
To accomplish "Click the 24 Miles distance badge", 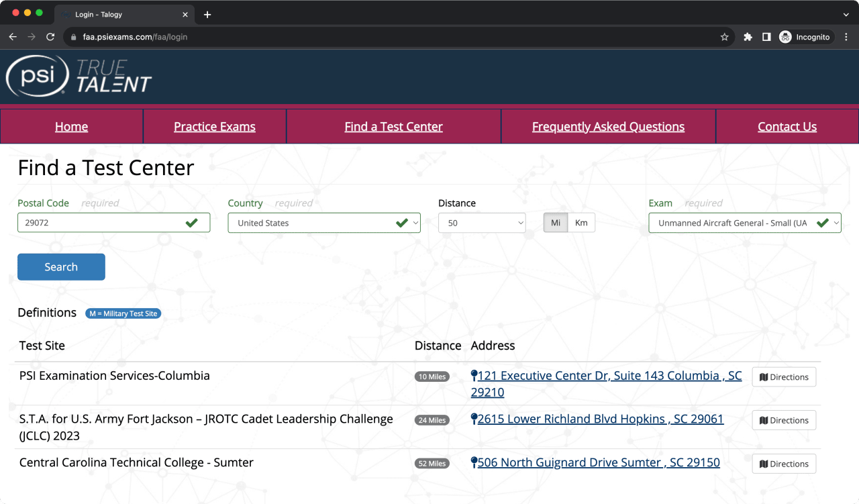I will pyautogui.click(x=432, y=420).
